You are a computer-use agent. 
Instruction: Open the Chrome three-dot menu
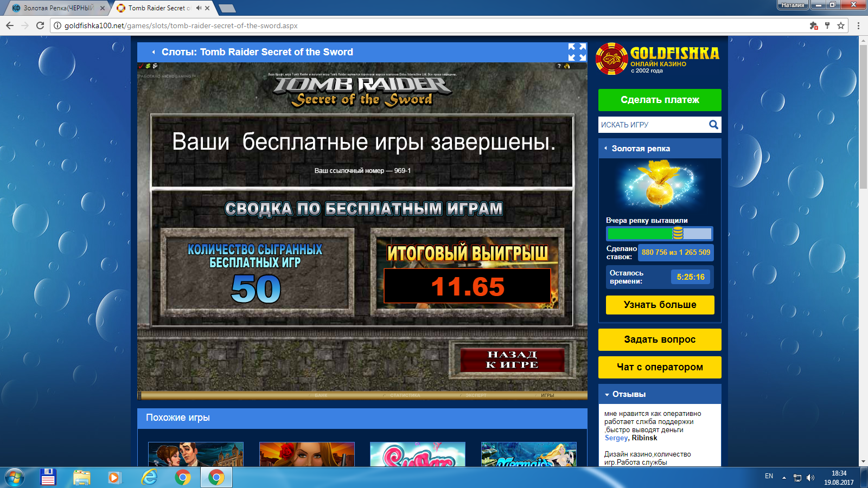[858, 25]
